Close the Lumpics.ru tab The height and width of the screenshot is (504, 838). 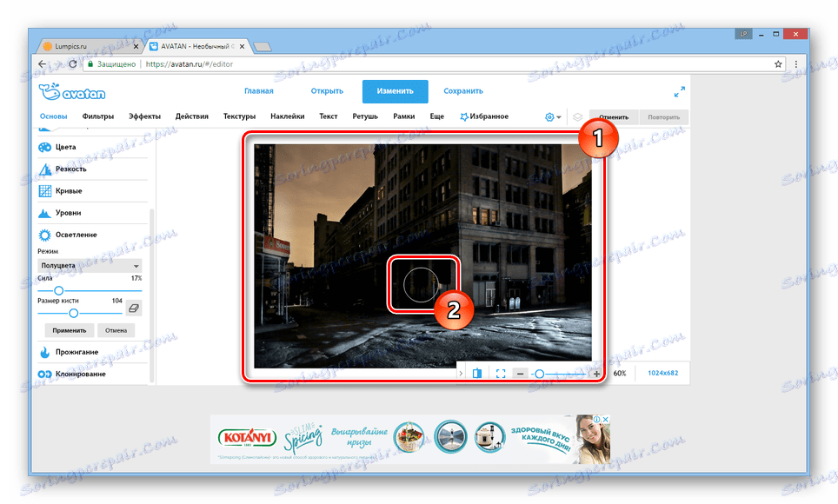(x=136, y=47)
